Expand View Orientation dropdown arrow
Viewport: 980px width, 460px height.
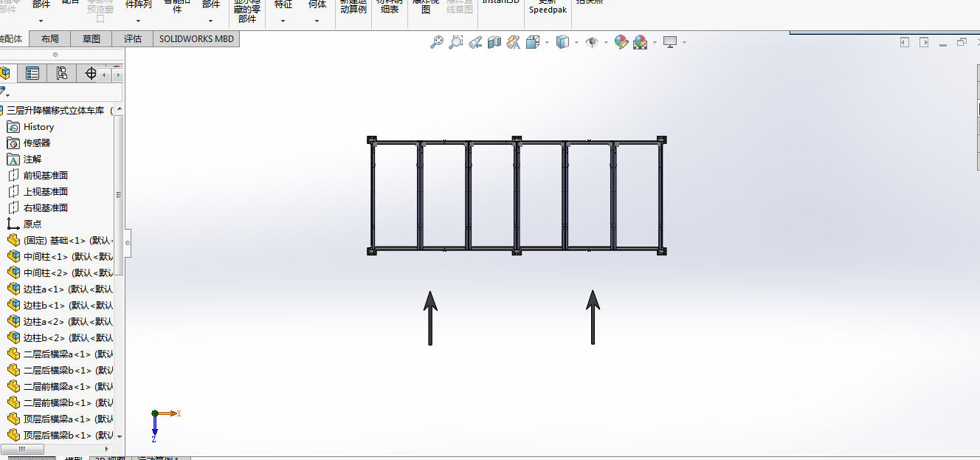547,42
